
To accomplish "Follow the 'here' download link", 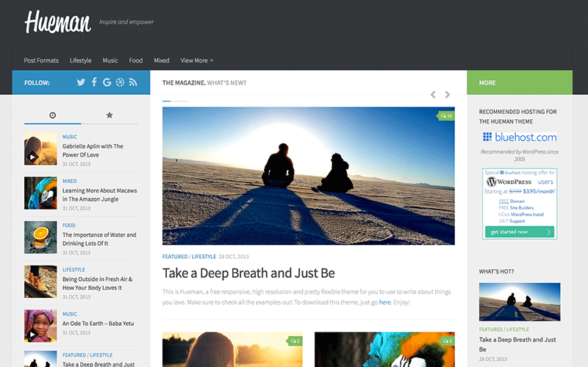I will click(384, 302).
